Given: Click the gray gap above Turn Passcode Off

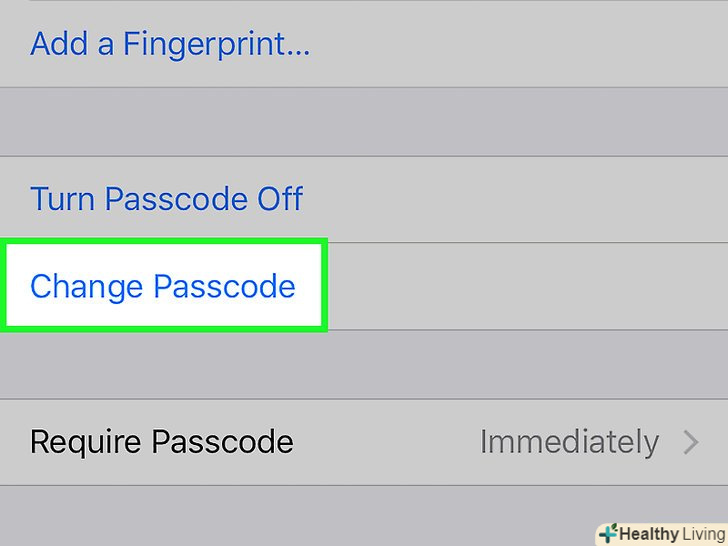Looking at the screenshot, I should click(364, 122).
